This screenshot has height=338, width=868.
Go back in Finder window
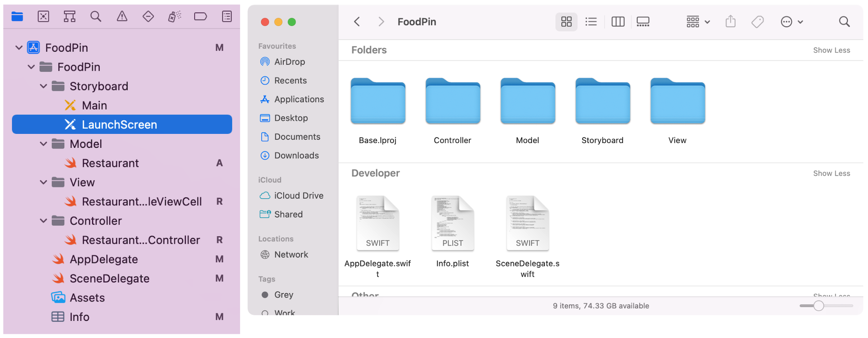click(357, 22)
